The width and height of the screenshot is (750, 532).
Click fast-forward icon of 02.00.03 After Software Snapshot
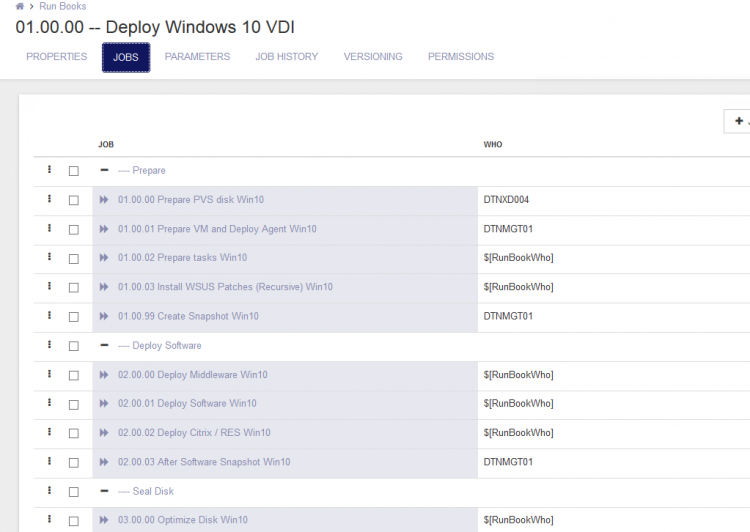104,462
